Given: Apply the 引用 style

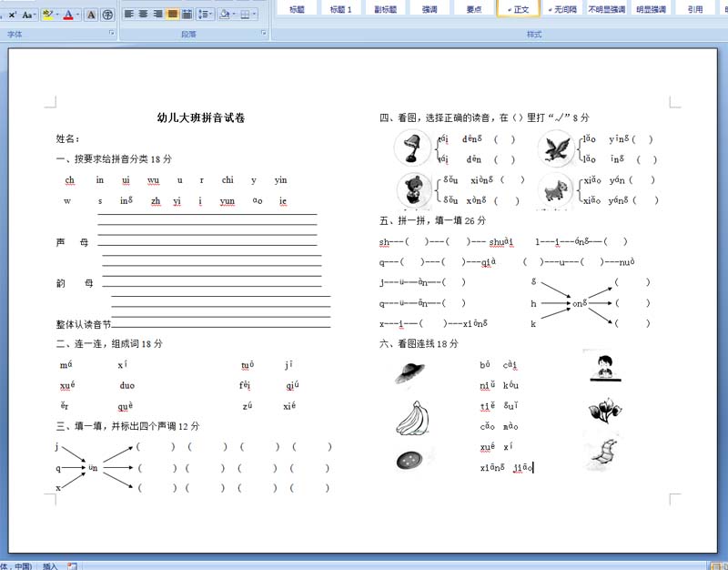Looking at the screenshot, I should pyautogui.click(x=695, y=8).
